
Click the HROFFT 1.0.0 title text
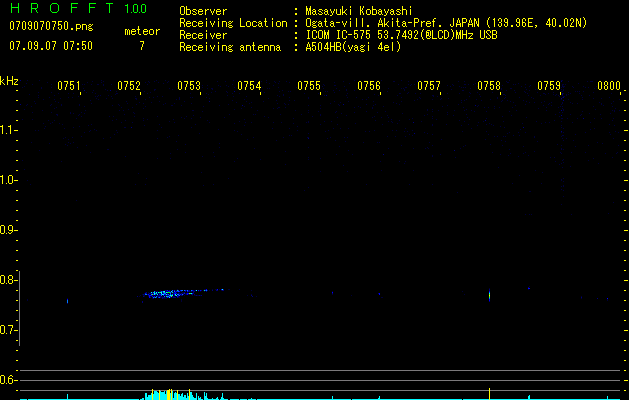(79, 8)
